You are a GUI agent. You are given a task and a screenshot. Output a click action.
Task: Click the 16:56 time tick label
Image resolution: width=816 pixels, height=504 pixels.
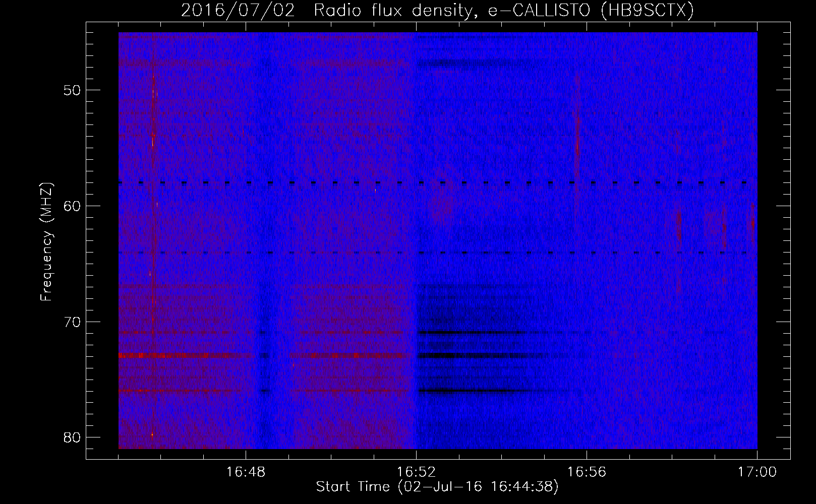pyautogui.click(x=587, y=472)
